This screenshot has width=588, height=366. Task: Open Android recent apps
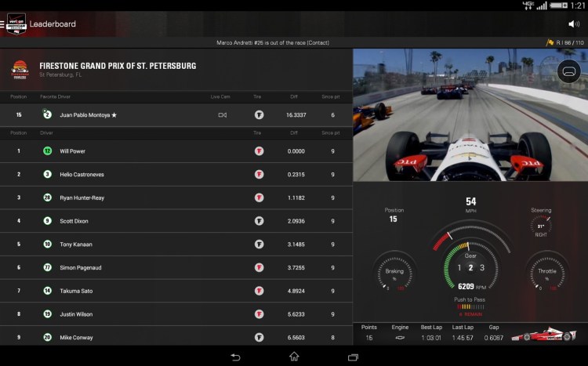coord(353,357)
